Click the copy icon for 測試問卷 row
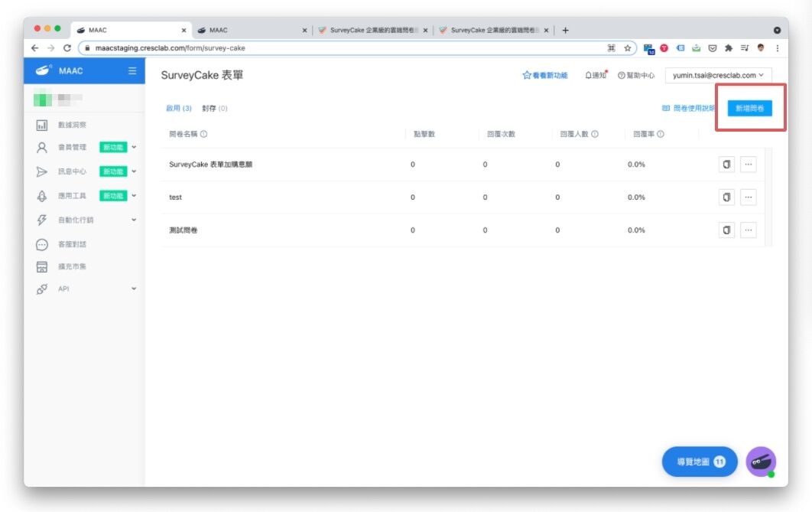 (x=726, y=230)
